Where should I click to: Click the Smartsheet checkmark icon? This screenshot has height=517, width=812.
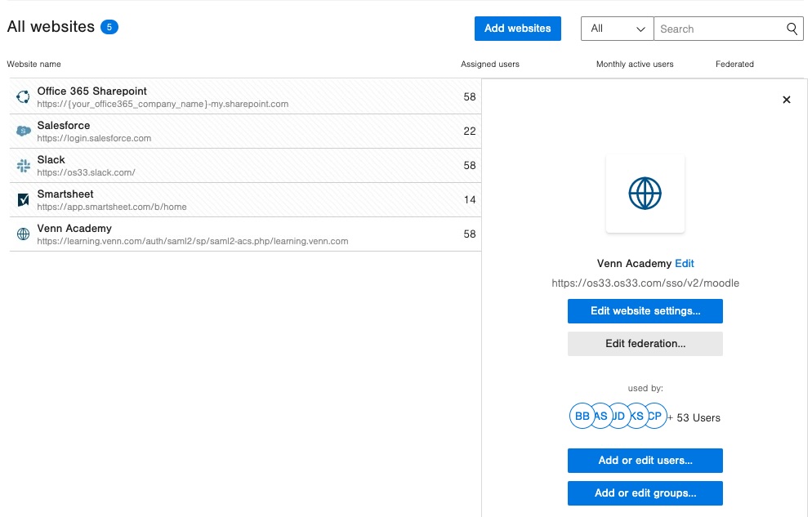(x=24, y=200)
